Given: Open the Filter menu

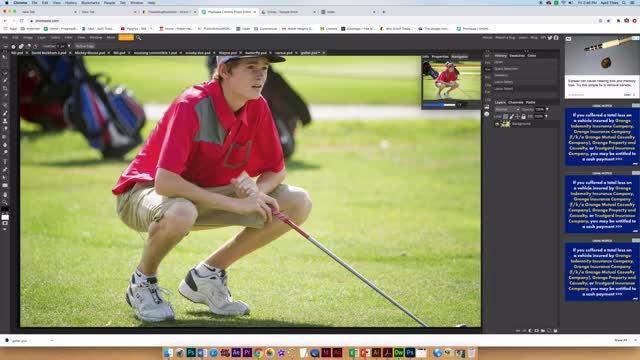Looking at the screenshot, I should point(68,38).
